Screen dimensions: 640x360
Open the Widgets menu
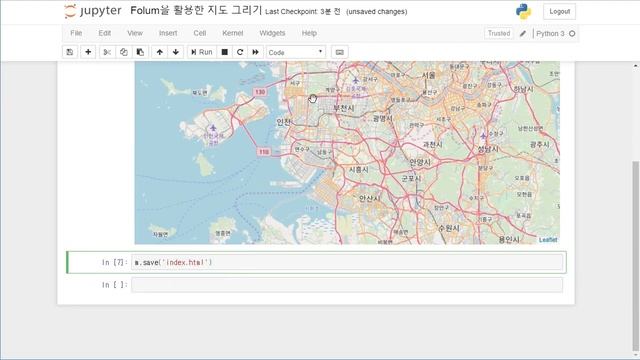272,33
